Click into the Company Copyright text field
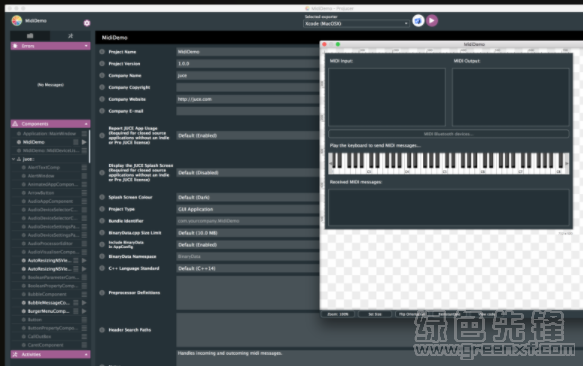 248,87
